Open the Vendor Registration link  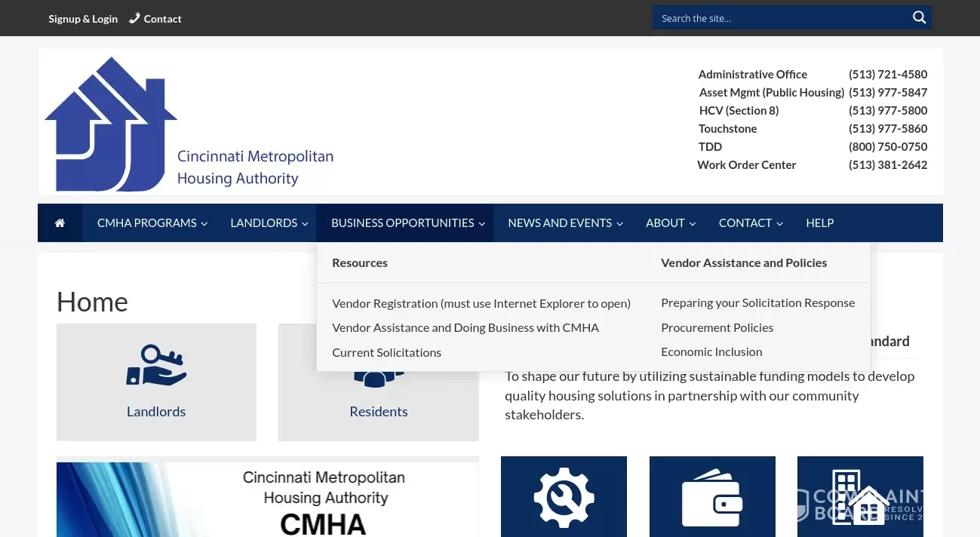(481, 303)
